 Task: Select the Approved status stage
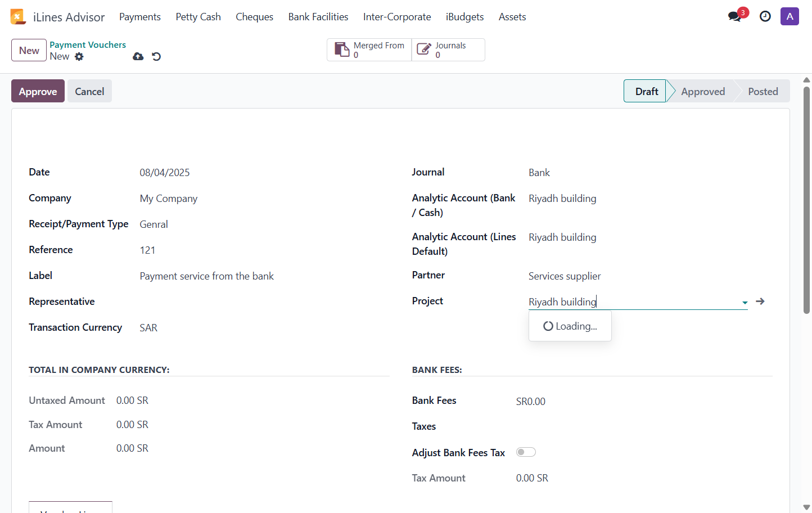tap(703, 91)
